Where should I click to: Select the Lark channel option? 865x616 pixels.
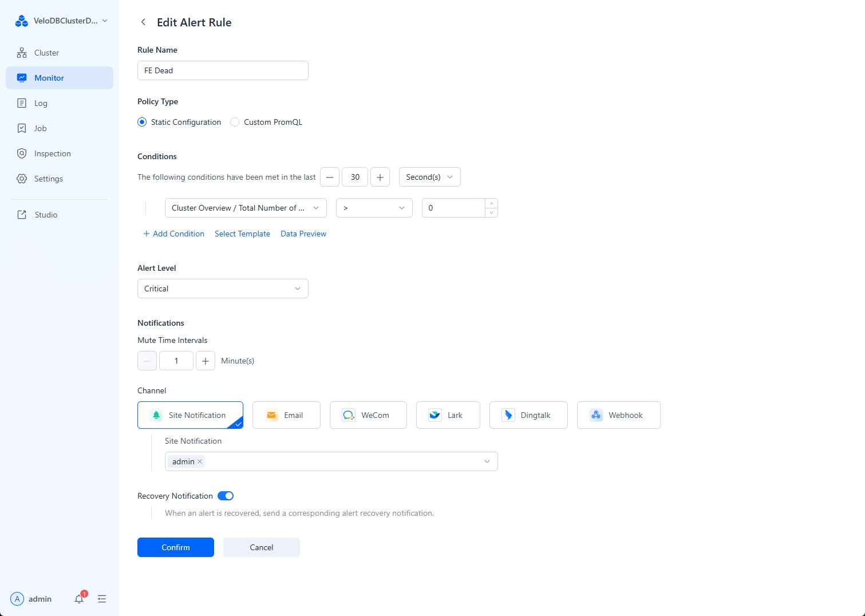tap(448, 415)
